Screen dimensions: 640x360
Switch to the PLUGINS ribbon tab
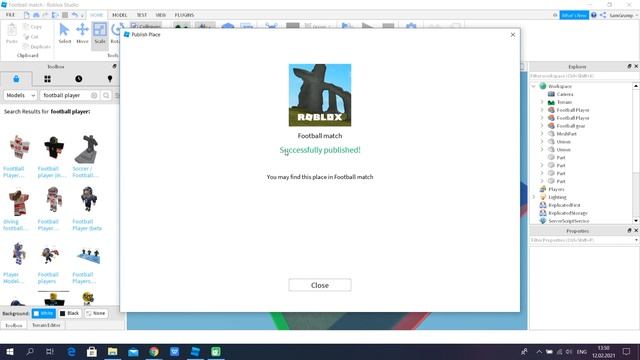point(184,15)
